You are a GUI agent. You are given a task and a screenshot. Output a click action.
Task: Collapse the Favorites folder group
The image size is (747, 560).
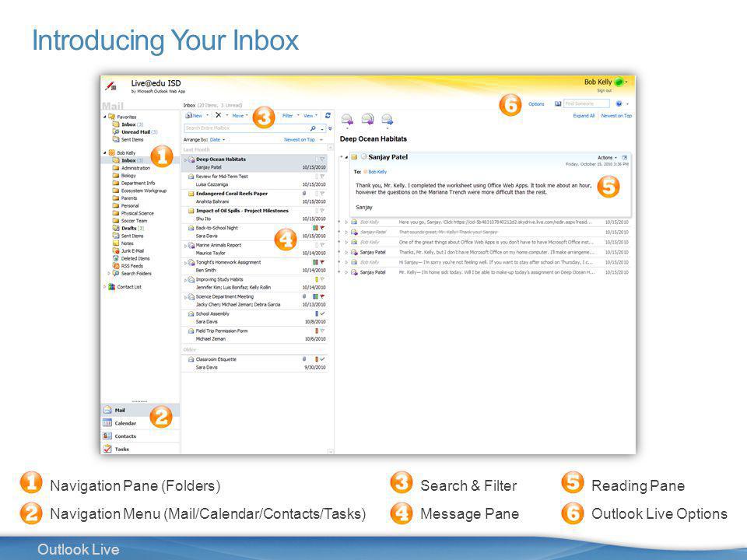coord(105,117)
